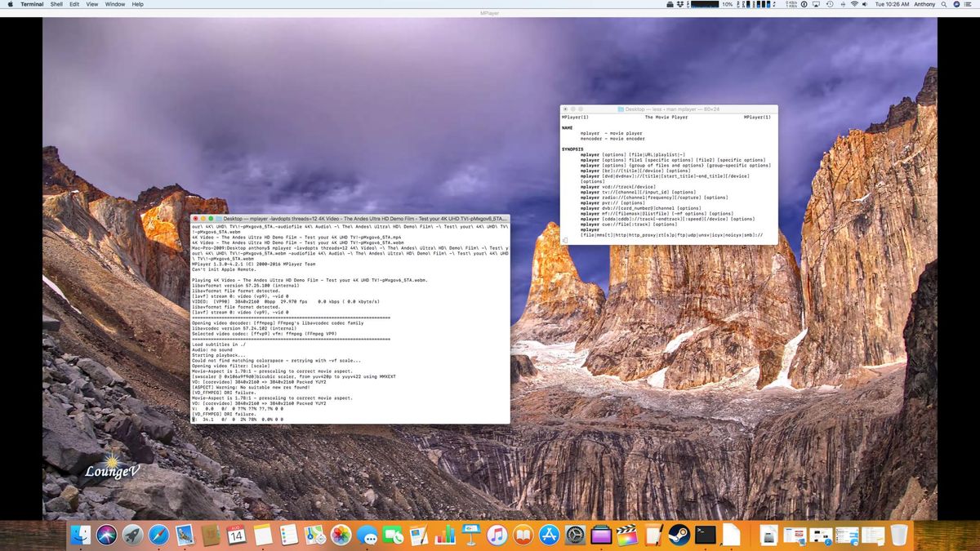Open the Shell menu

coord(56,4)
